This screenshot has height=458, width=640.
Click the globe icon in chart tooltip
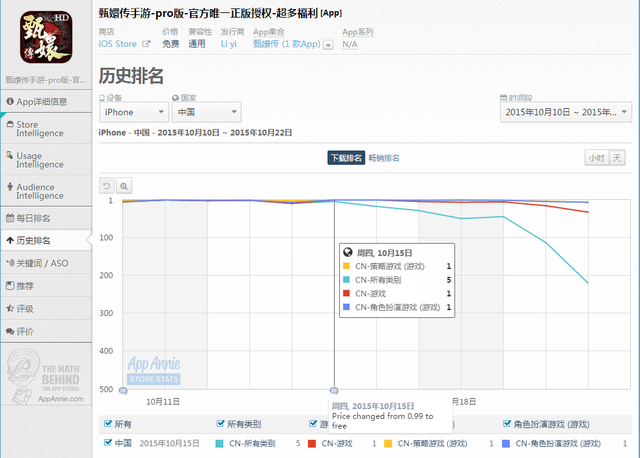(x=348, y=252)
